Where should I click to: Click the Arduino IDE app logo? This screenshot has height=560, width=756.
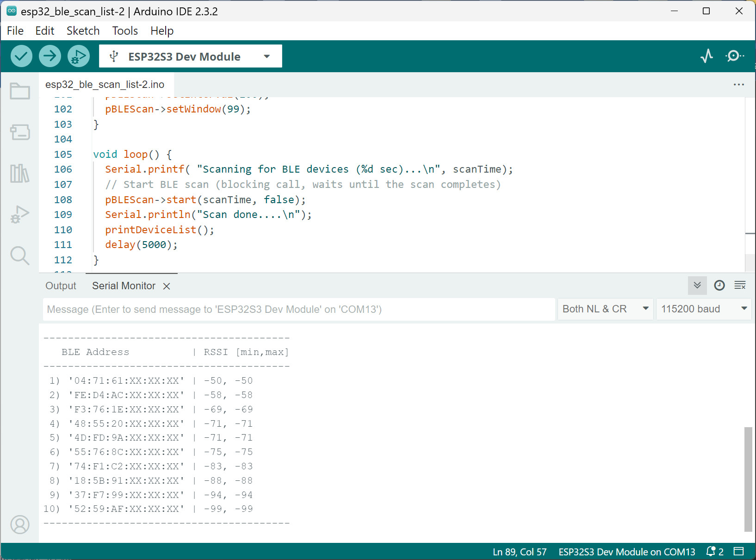pos(12,11)
